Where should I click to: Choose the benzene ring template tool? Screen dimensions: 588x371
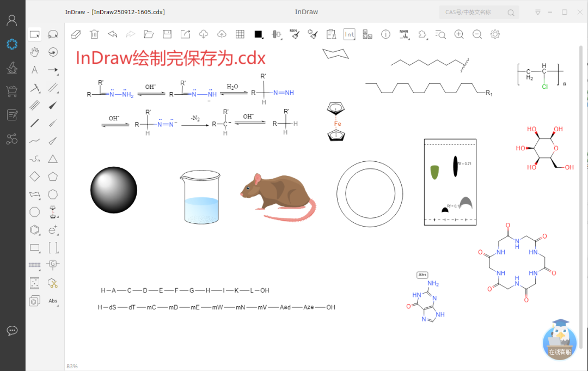[x=34, y=229]
